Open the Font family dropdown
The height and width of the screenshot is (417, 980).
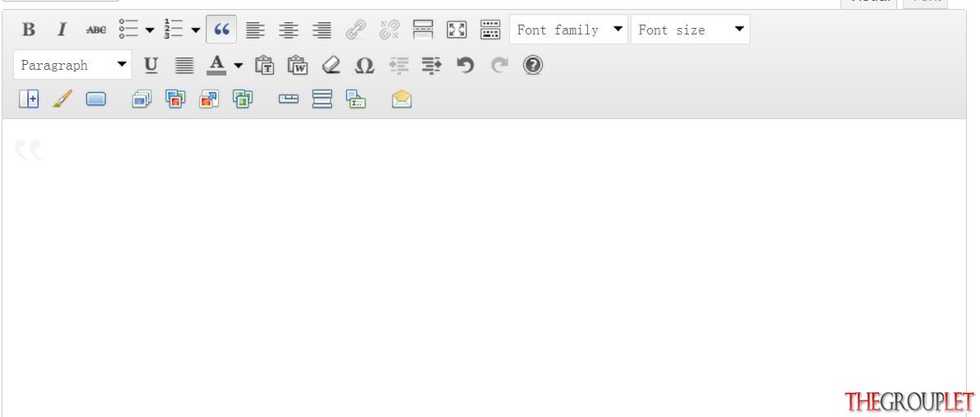pyautogui.click(x=569, y=30)
